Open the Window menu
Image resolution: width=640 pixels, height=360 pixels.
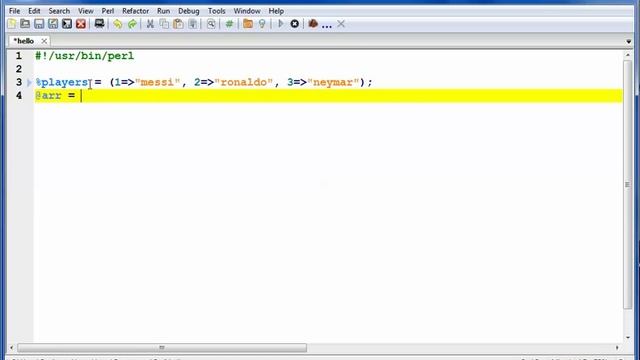click(247, 11)
